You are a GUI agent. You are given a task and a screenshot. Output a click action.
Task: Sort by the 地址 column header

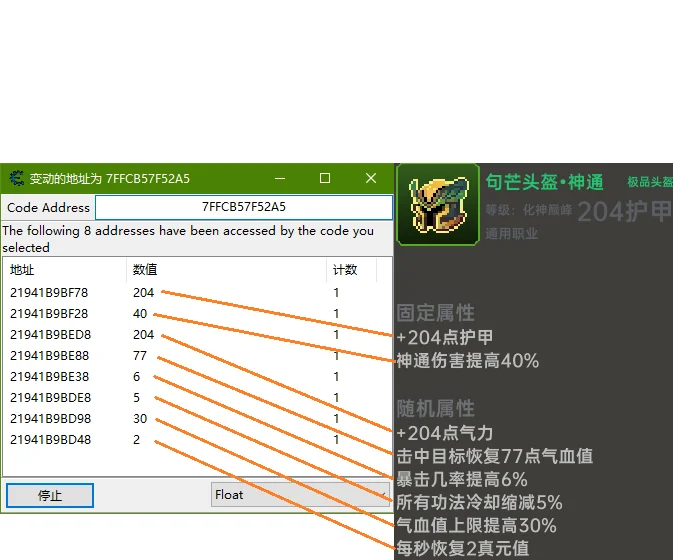(64, 270)
